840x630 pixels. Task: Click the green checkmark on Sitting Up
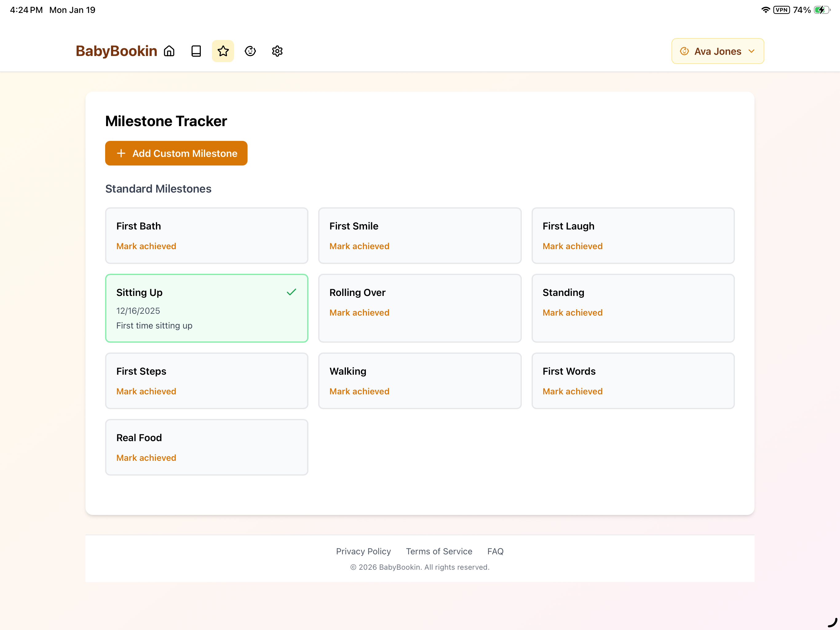click(291, 292)
